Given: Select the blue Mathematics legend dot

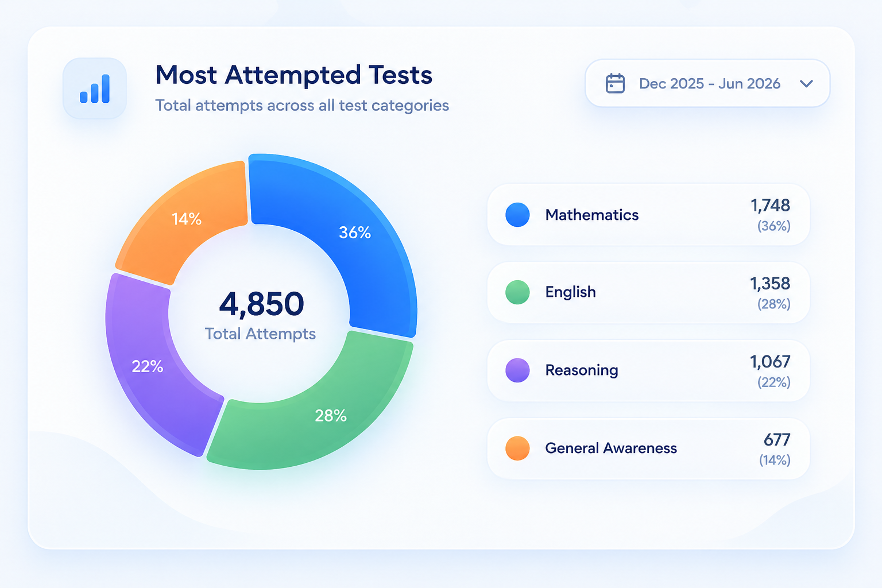Looking at the screenshot, I should coord(517,215).
